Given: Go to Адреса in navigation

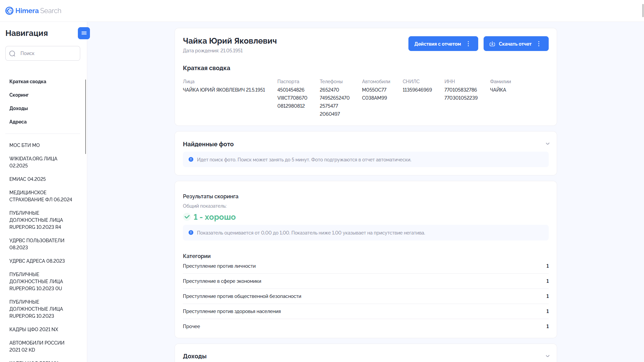Looking at the screenshot, I should pyautogui.click(x=18, y=122).
